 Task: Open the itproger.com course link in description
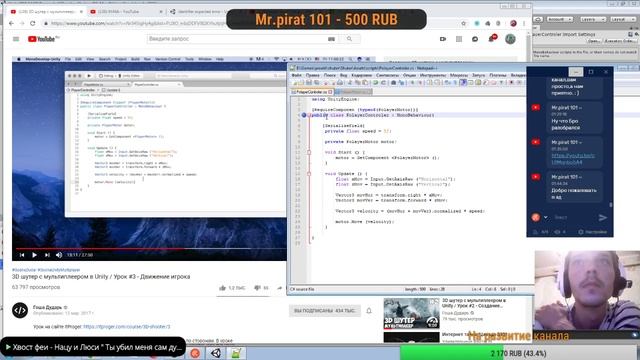[127, 327]
